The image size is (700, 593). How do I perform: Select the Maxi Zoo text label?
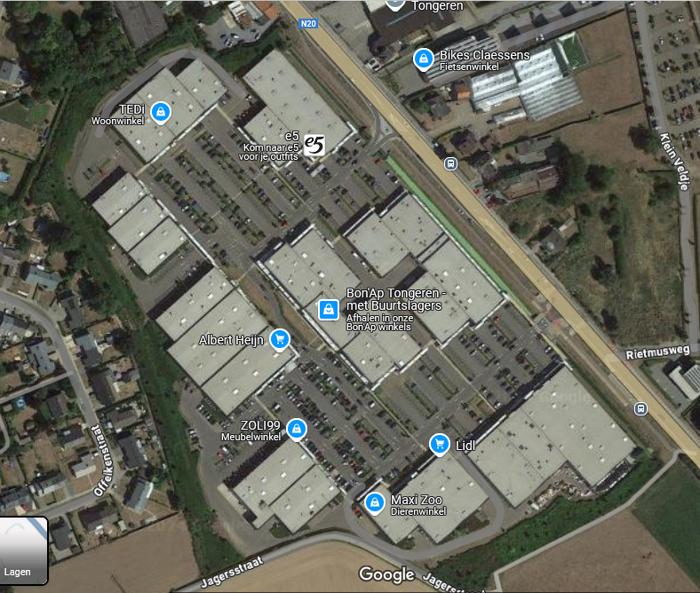[x=417, y=500]
